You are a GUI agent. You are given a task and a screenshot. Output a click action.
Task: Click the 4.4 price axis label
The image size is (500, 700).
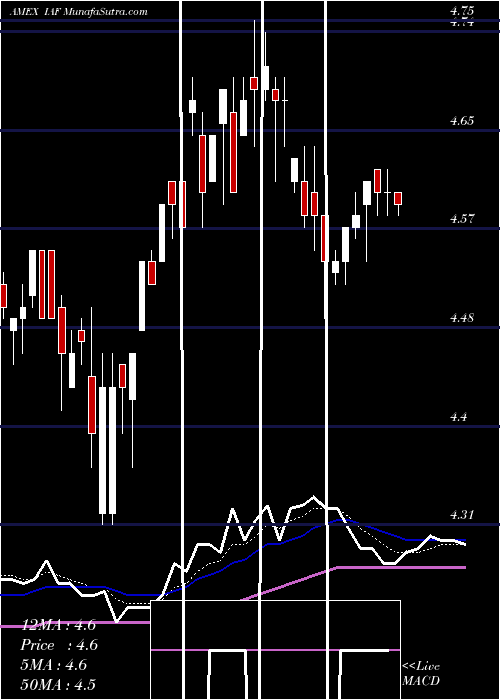(x=458, y=417)
